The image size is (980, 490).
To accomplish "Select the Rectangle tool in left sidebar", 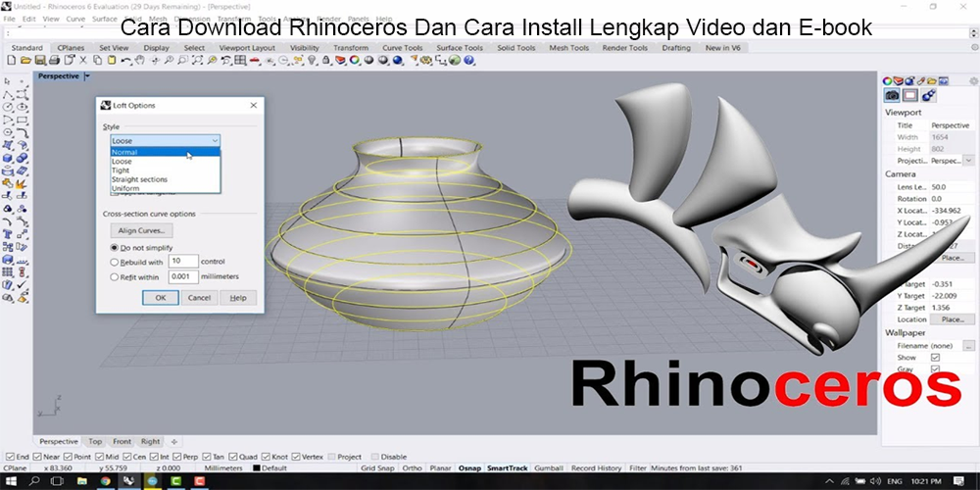I will [x=22, y=120].
